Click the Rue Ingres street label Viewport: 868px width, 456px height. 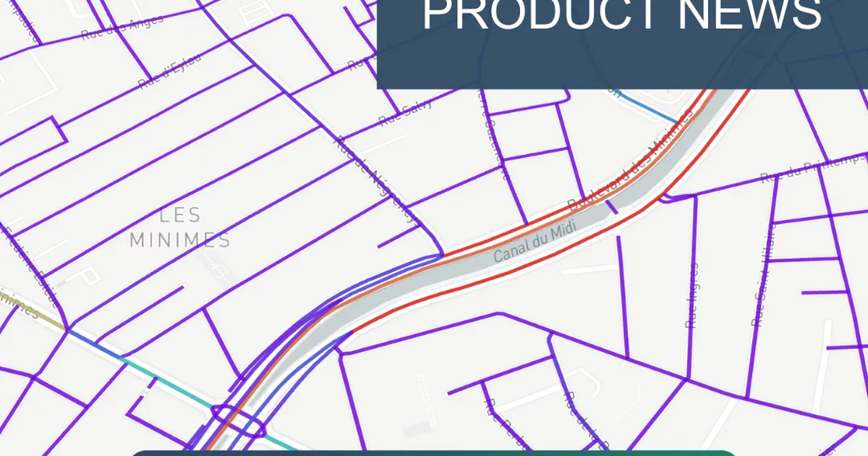(x=693, y=295)
